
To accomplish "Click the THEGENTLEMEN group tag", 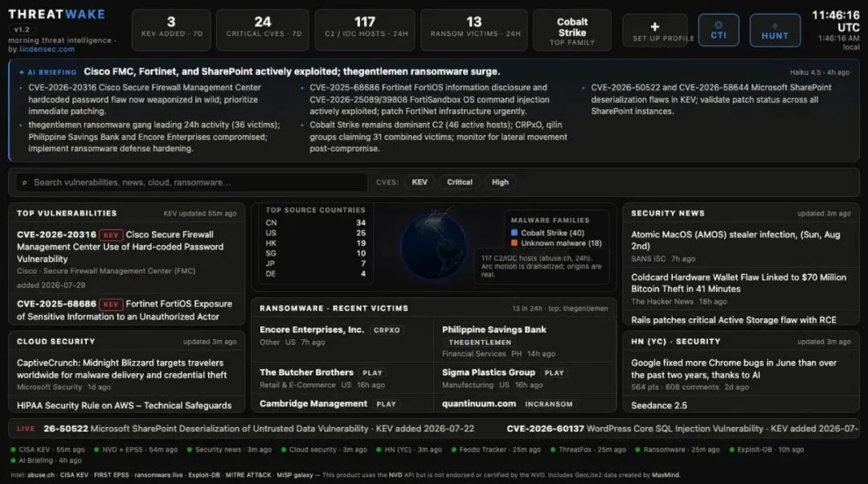I will click(479, 342).
